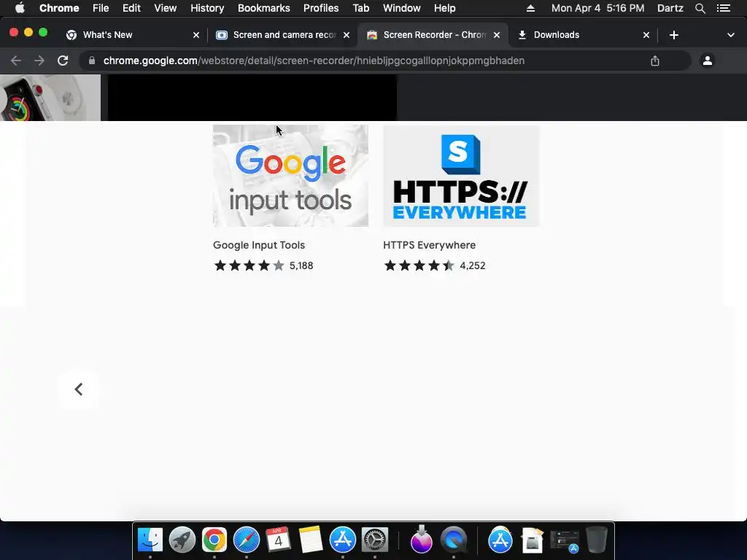Open Safari from the Dock
The height and width of the screenshot is (560, 747).
pyautogui.click(x=247, y=540)
